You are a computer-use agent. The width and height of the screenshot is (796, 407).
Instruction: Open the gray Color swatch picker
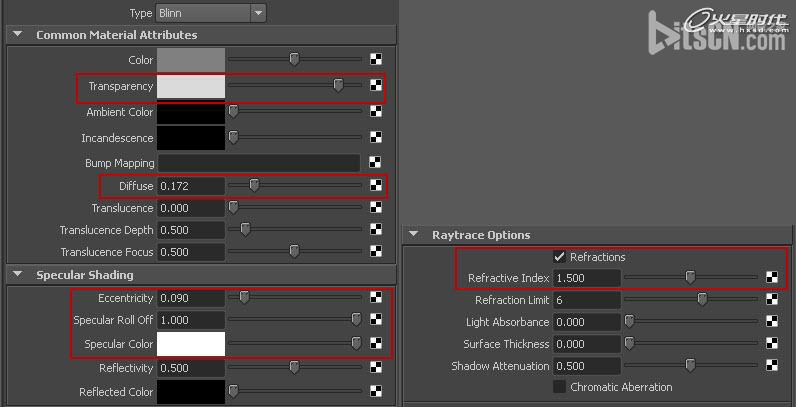[191, 60]
